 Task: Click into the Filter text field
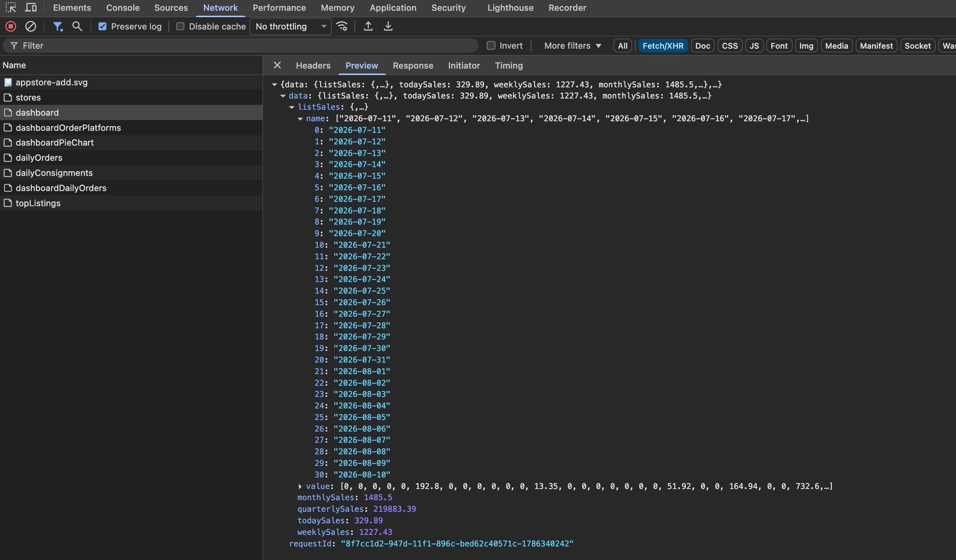tap(241, 45)
